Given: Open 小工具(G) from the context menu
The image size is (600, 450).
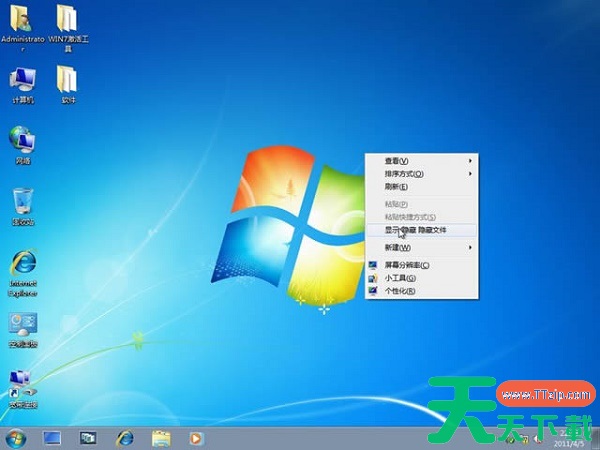Looking at the screenshot, I should pos(400,278).
